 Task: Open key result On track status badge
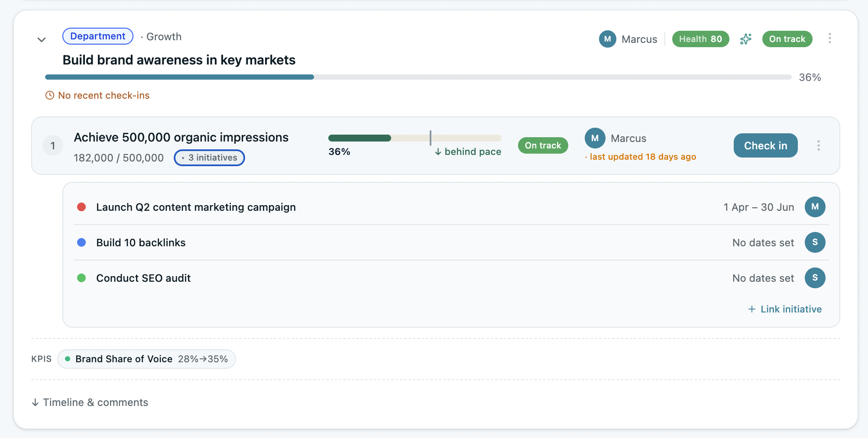point(543,145)
